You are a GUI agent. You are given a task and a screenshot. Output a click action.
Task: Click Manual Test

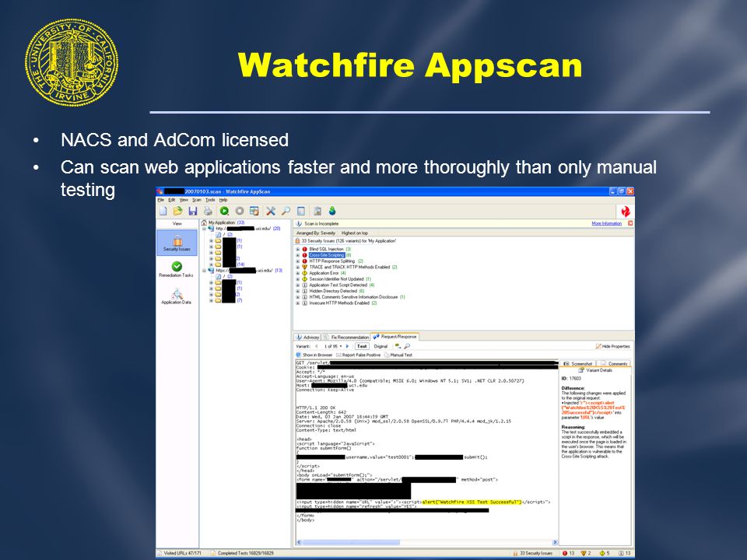398,355
